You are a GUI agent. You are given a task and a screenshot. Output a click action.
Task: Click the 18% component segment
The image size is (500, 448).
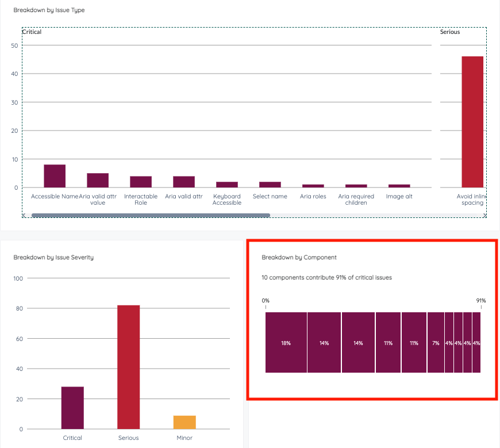pyautogui.click(x=286, y=342)
